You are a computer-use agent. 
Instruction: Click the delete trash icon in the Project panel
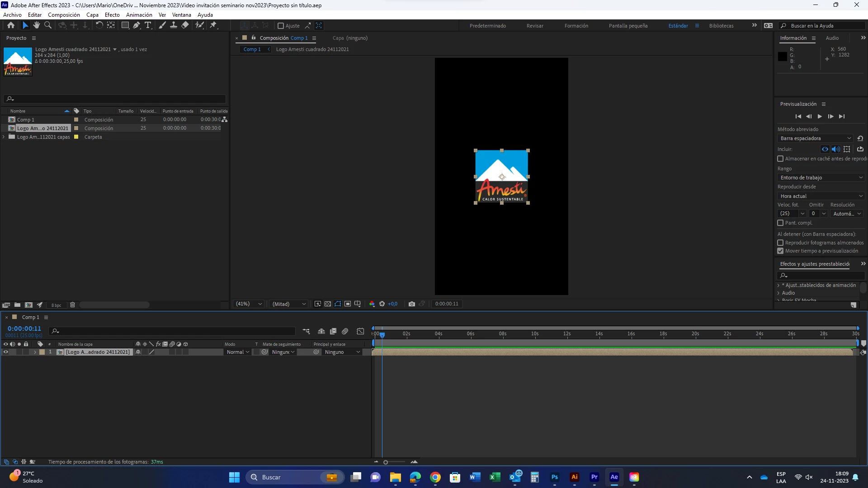coord(72,305)
